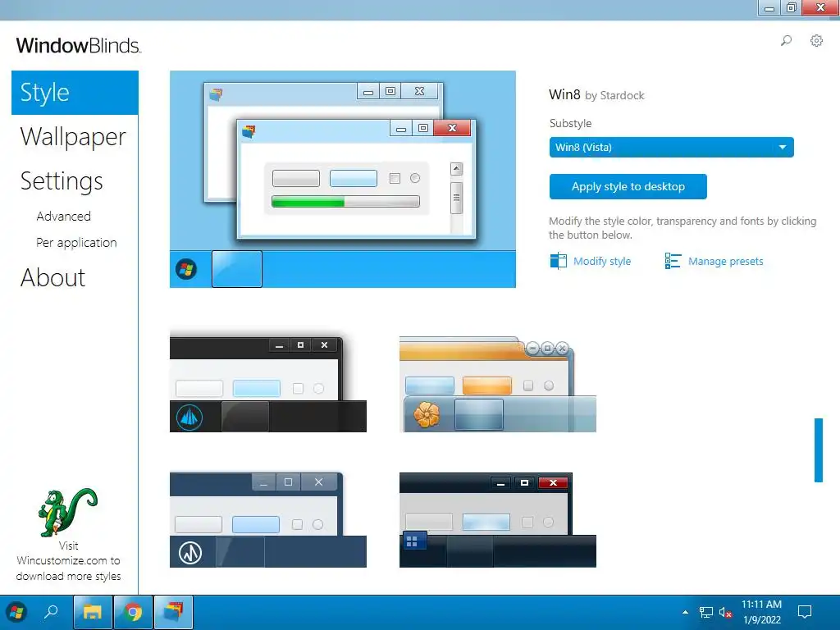Visit Wincustomize.com to download more styles
840x630 pixels.
tap(69, 561)
